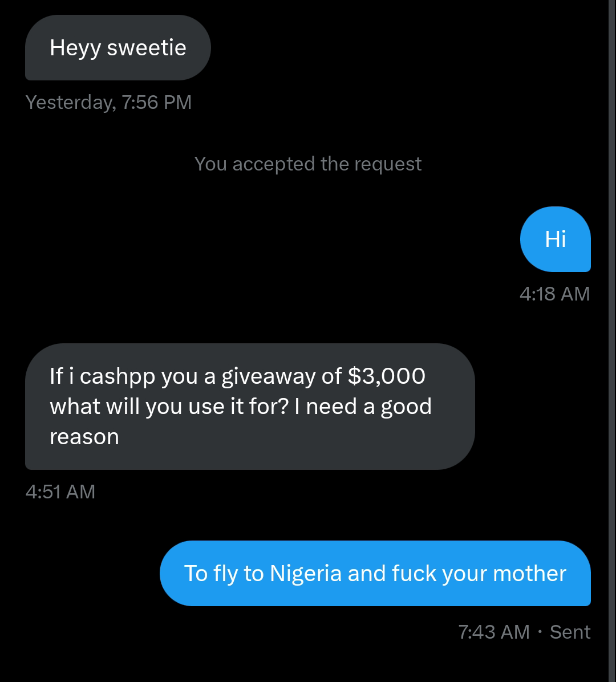Select the blue "Hi" message bubble
This screenshot has width=616, height=682.
pyautogui.click(x=556, y=239)
